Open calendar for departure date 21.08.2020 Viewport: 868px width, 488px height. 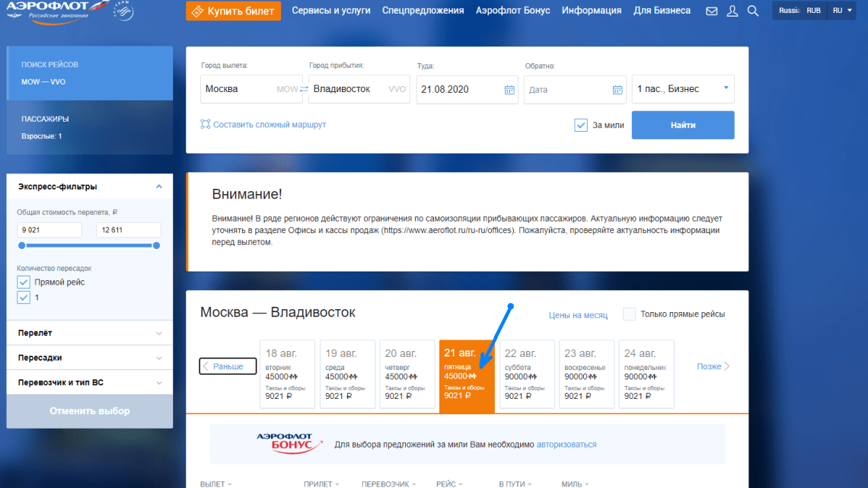(509, 90)
